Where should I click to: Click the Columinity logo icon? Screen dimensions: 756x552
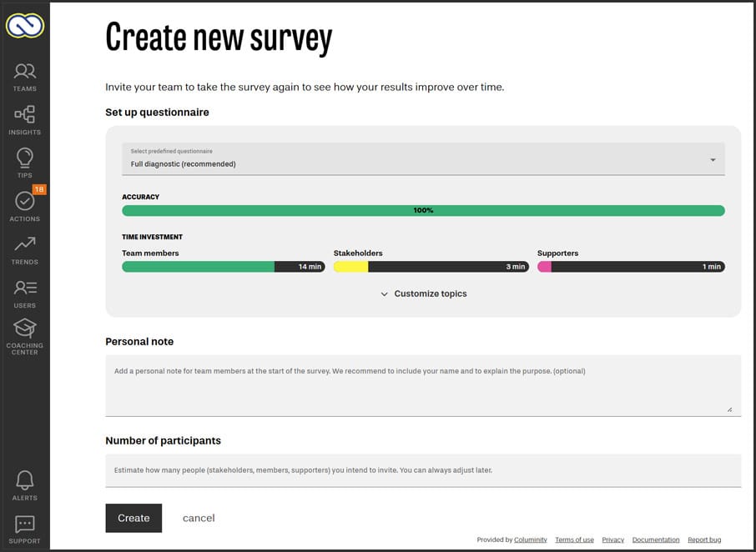coord(25,25)
